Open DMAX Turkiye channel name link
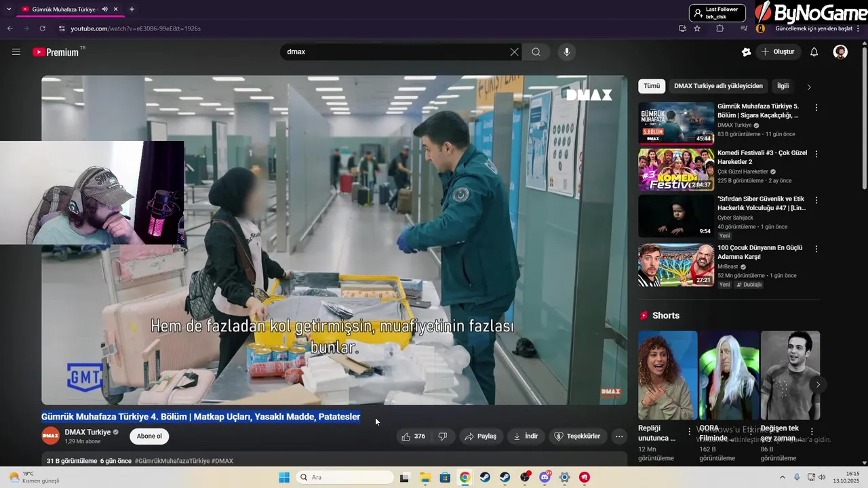This screenshot has height=488, width=868. point(87,432)
